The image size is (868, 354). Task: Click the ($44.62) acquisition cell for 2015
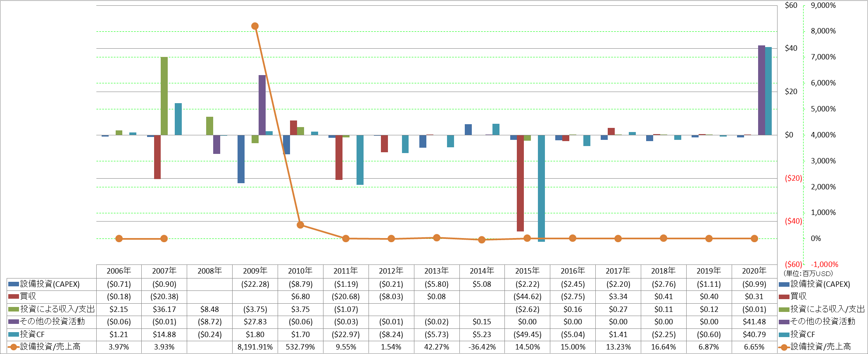pyautogui.click(x=527, y=297)
